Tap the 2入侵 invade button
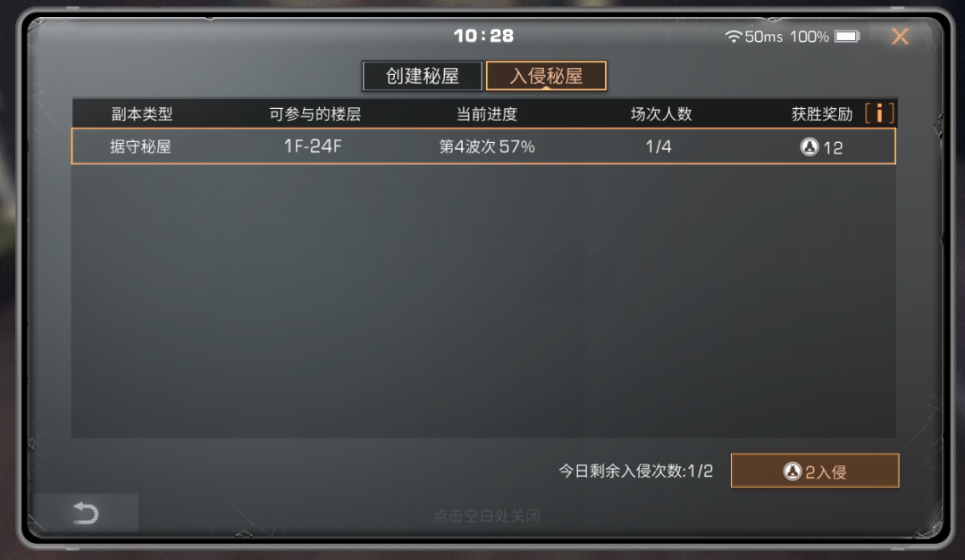This screenshot has width=965, height=560. [x=815, y=471]
